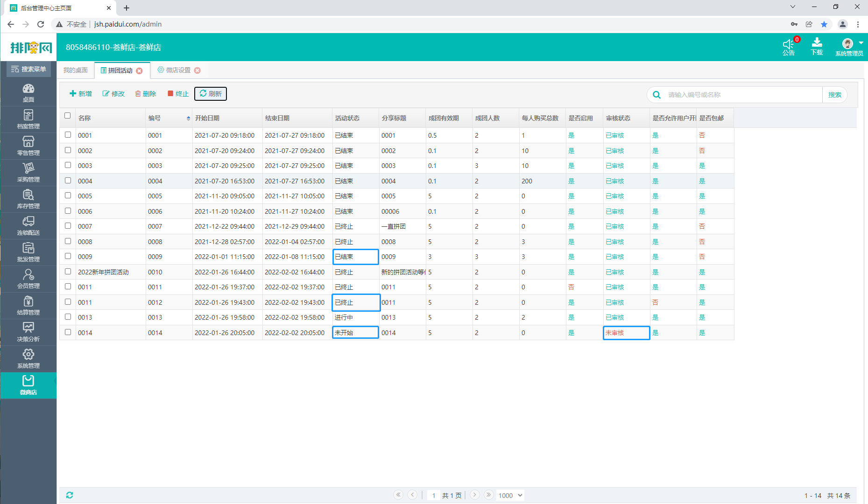Click the 刷新 refresh toolbar button
This screenshot has height=504, width=868.
(211, 94)
